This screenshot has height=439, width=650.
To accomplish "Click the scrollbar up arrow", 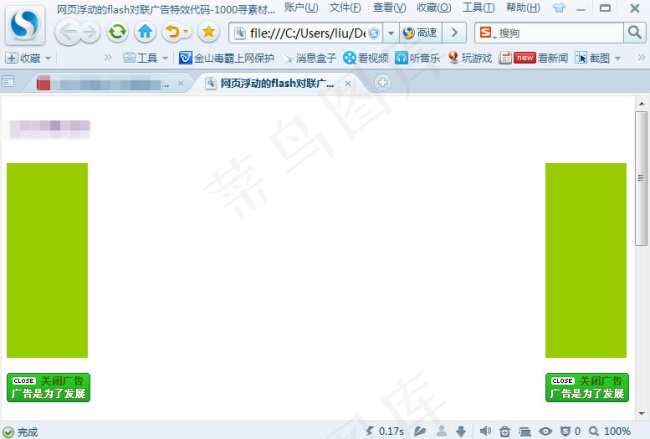I will point(641,104).
